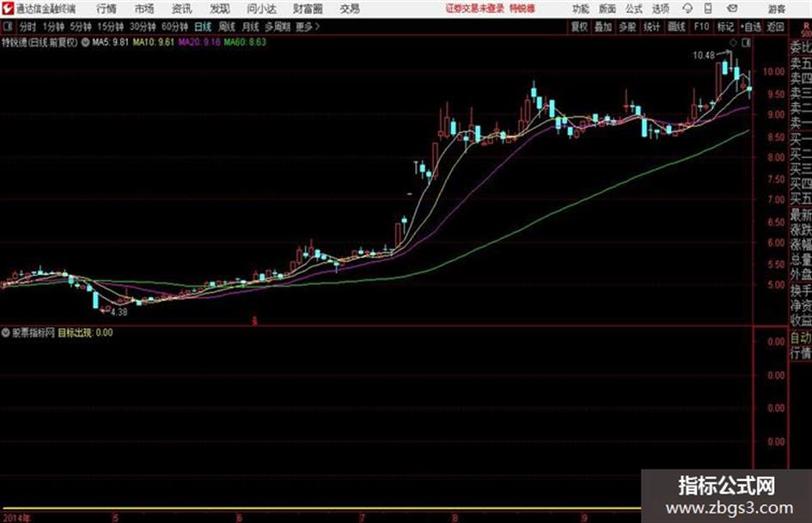Image resolution: width=812 pixels, height=523 pixels.
Task: Click the 统计 statistics button
Action: [651, 27]
